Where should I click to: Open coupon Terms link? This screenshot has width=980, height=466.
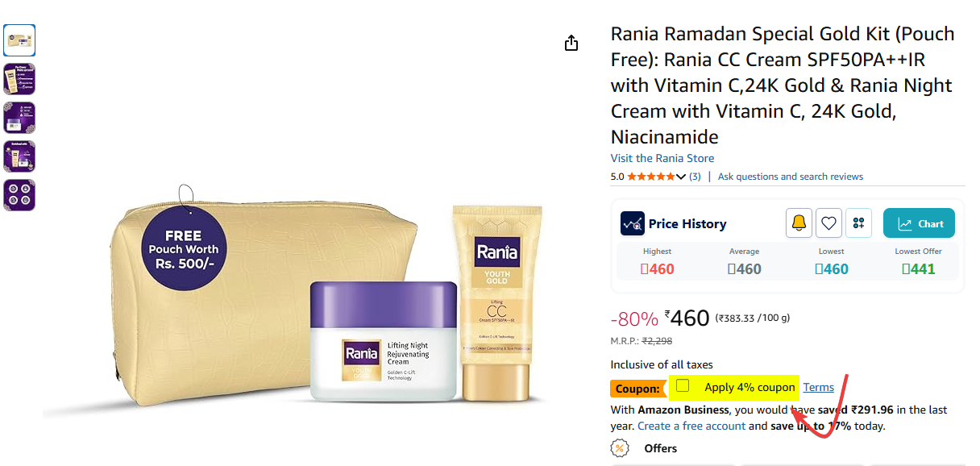[x=819, y=388]
